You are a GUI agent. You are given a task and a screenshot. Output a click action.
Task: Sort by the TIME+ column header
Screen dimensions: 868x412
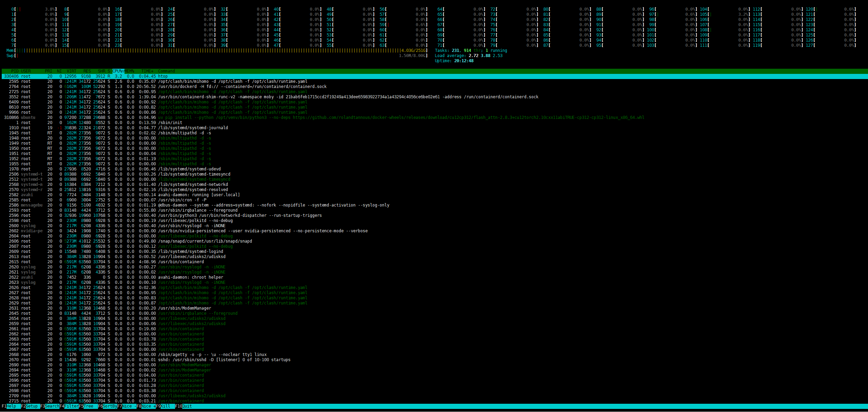147,71
